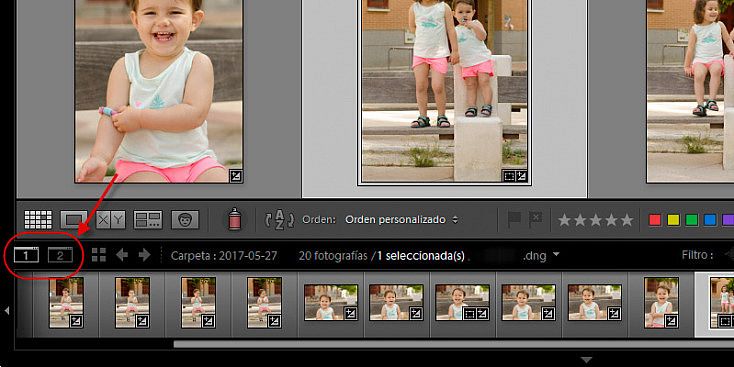The height and width of the screenshot is (367, 734).
Task: Select the ninth filmstrip thumbnail
Action: pos(595,302)
